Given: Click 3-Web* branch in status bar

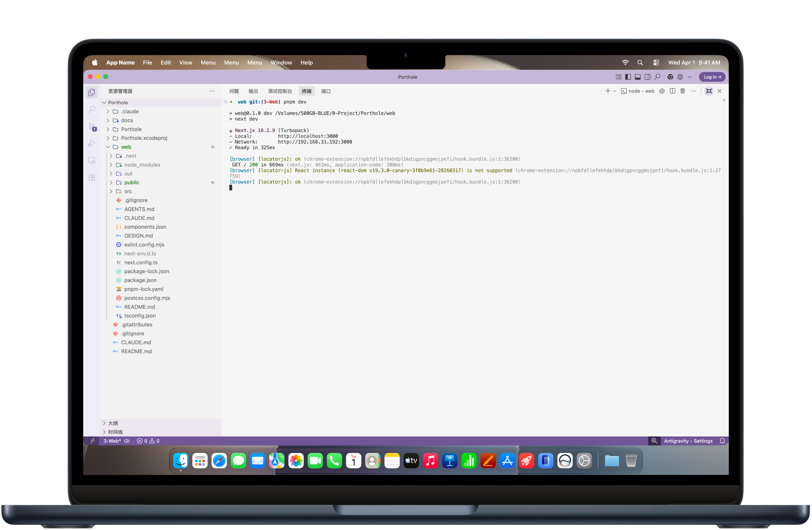Looking at the screenshot, I should click(x=112, y=441).
